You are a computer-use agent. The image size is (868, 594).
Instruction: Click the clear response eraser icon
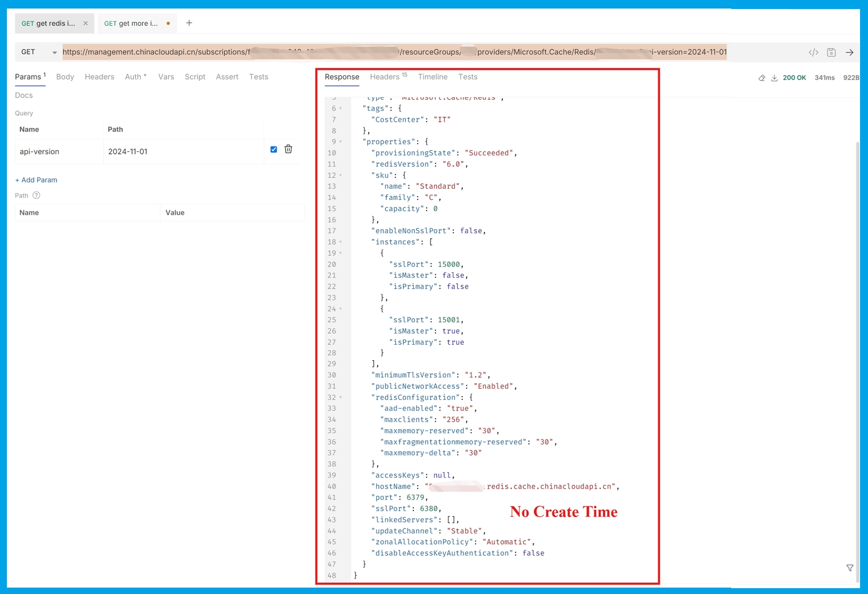pyautogui.click(x=761, y=78)
